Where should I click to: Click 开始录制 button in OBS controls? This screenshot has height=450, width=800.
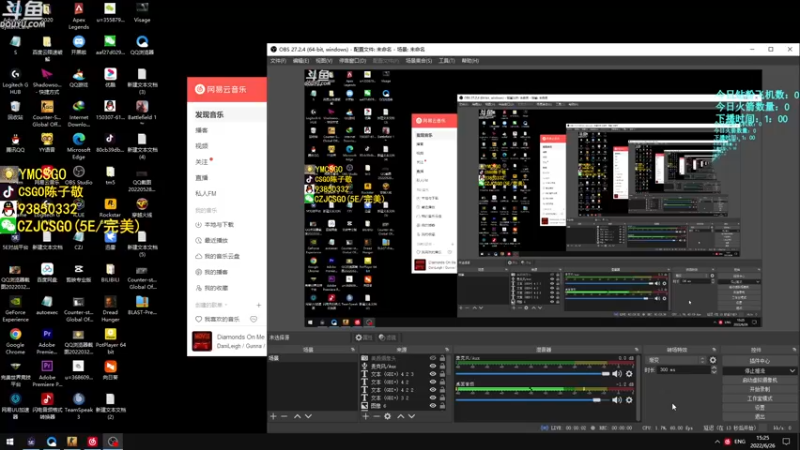click(x=760, y=389)
